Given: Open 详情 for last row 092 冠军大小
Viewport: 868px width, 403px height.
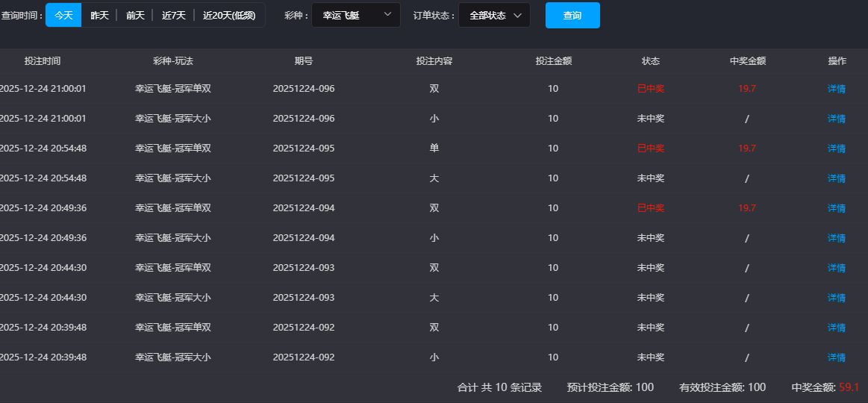Looking at the screenshot, I should point(836,357).
